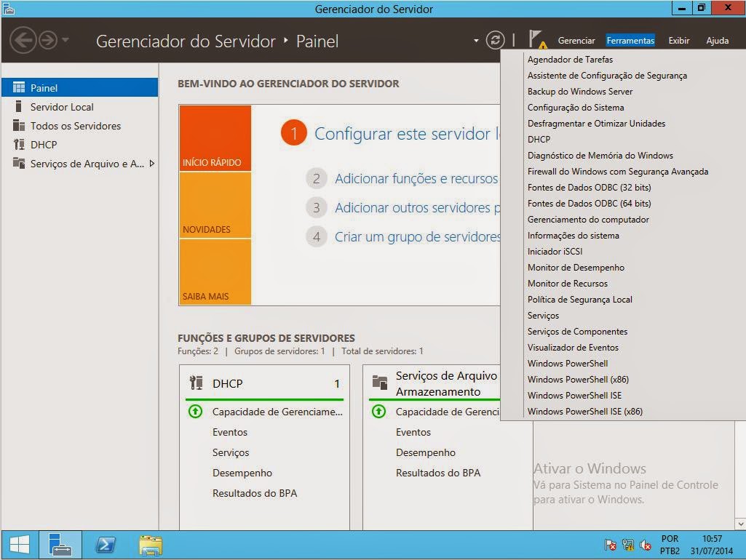Choose Windows PowerShell ISE (x86)

584,412
